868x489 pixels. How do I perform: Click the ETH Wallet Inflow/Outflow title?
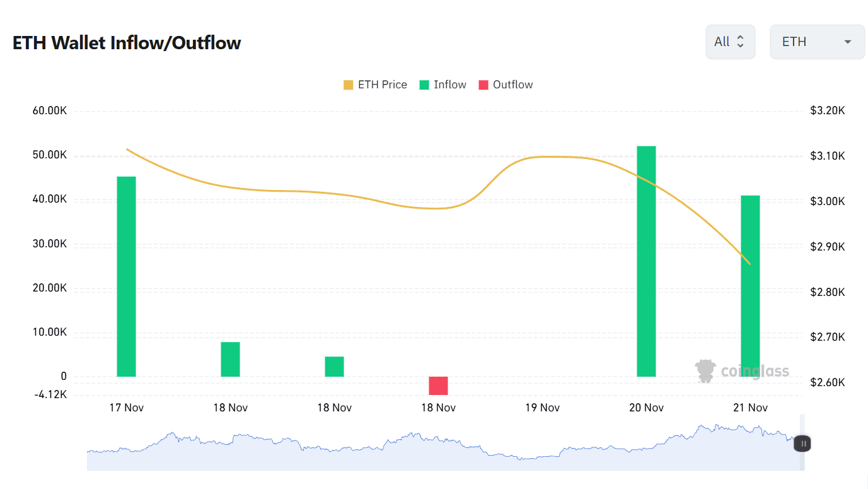[126, 42]
